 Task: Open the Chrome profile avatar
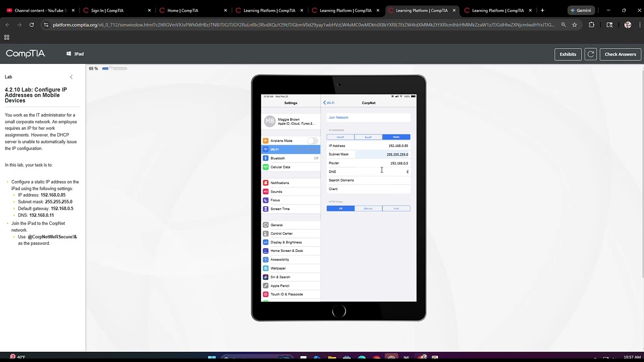pos(627,25)
